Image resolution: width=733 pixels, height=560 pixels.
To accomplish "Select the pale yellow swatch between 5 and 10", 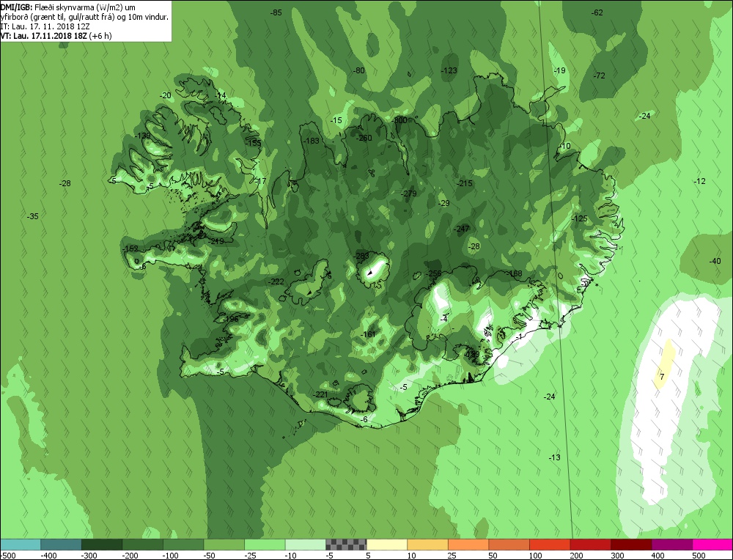I will (x=387, y=545).
